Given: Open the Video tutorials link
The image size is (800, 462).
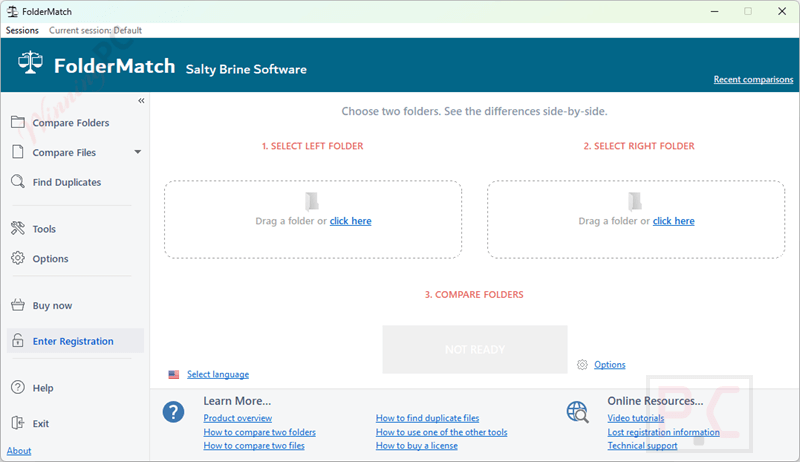Looking at the screenshot, I should tap(636, 418).
